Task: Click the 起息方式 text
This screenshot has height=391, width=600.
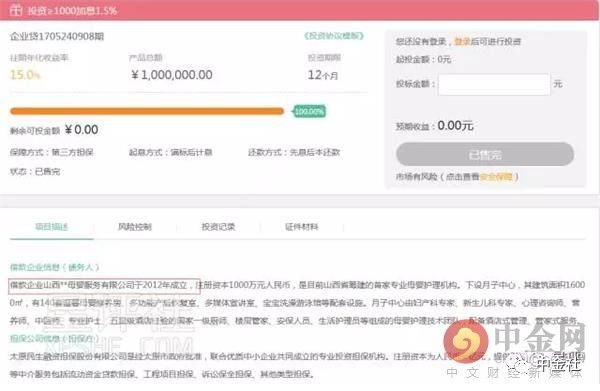Action: tap(171, 152)
